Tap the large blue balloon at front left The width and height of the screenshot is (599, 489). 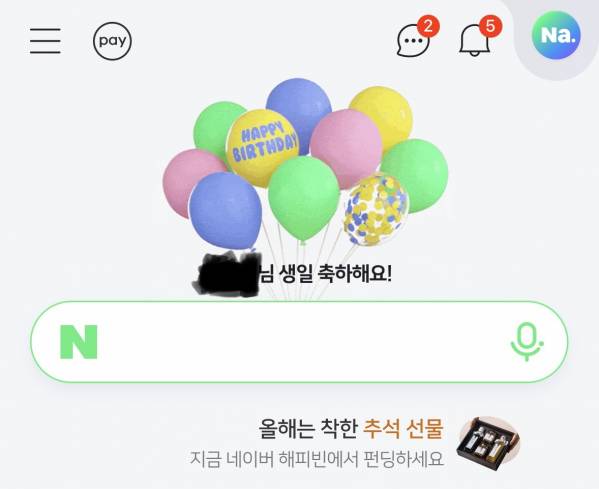[x=225, y=210]
